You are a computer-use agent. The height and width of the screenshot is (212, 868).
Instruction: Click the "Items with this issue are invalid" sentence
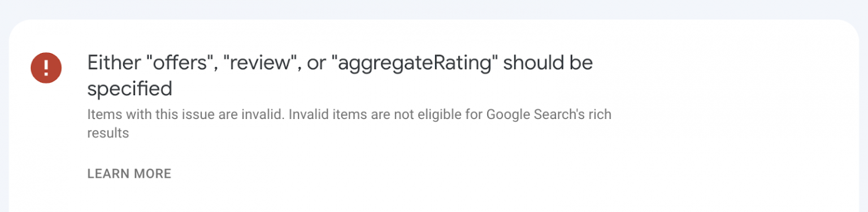[x=186, y=114]
